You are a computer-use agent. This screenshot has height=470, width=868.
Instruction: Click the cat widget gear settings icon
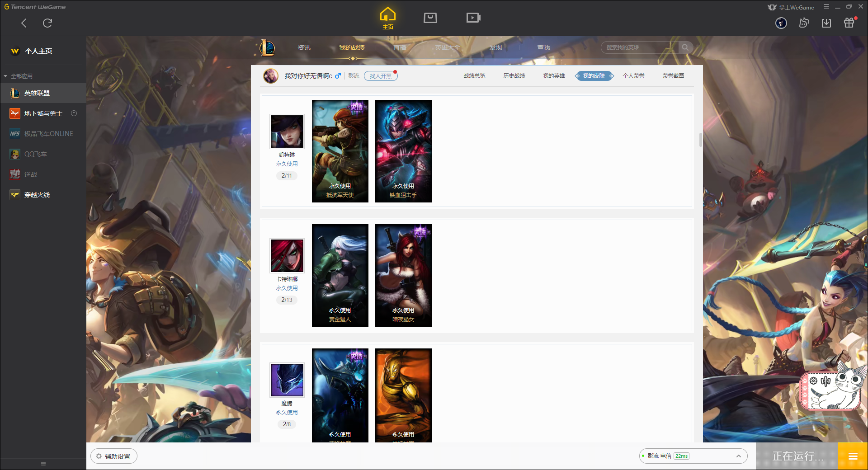[x=814, y=381]
